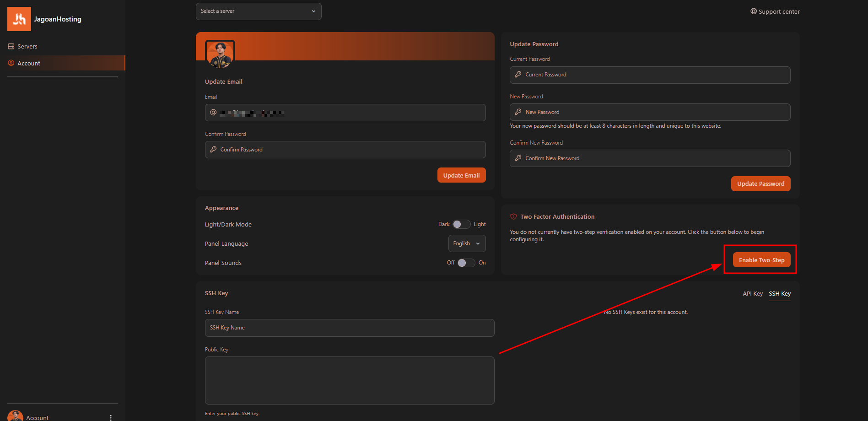Open the Select a server dropdown
The image size is (868, 421).
point(258,11)
